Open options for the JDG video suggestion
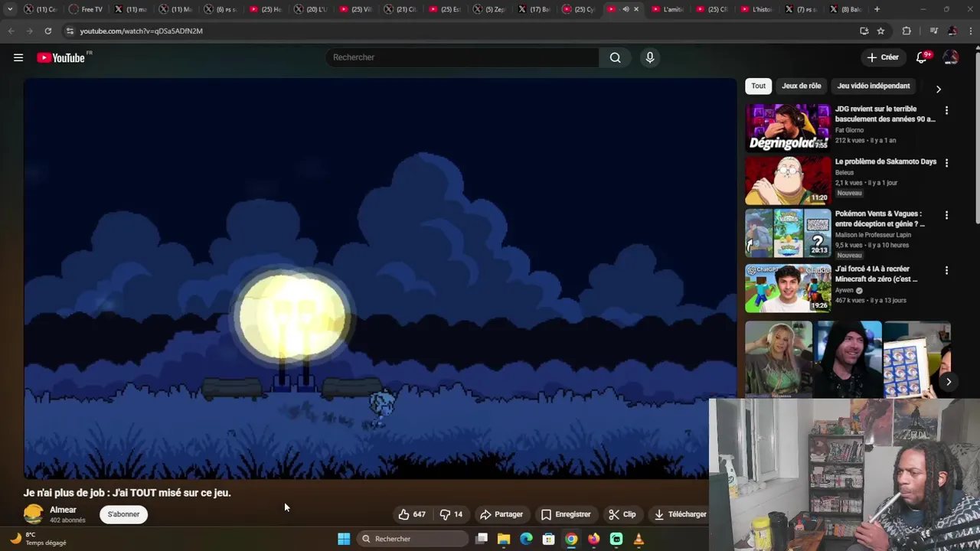980x551 pixels. [946, 110]
